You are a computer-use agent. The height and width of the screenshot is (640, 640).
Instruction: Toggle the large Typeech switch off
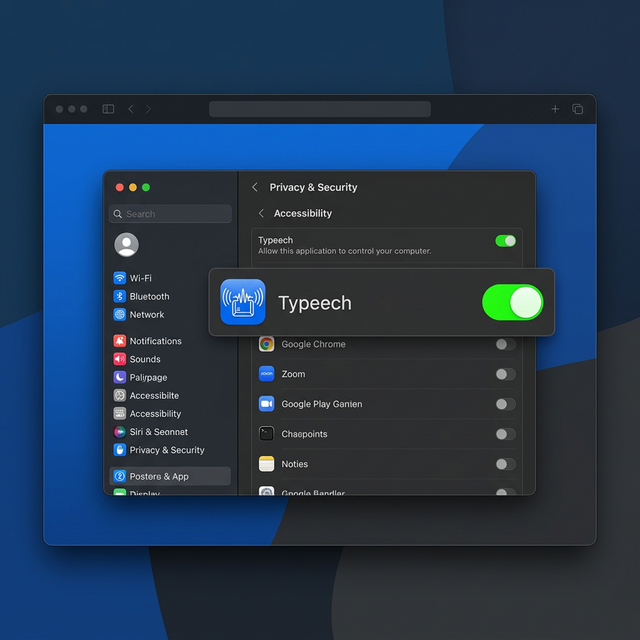tap(513, 302)
